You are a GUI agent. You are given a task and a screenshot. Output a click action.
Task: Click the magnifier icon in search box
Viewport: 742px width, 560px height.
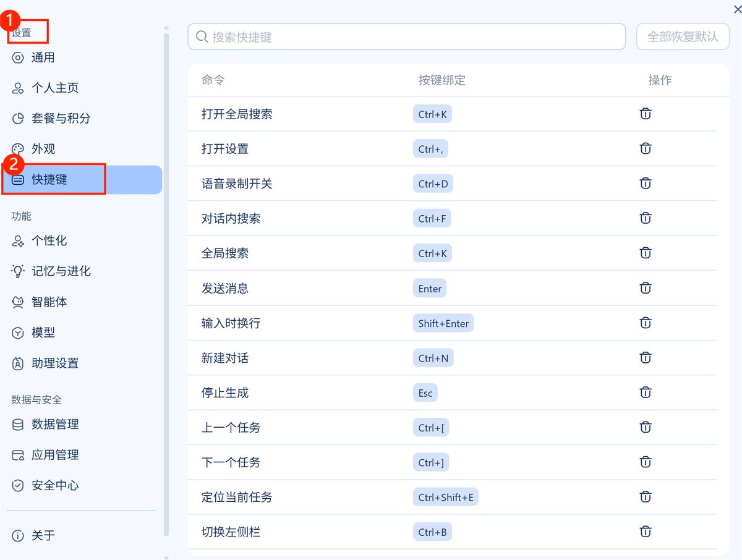click(202, 37)
